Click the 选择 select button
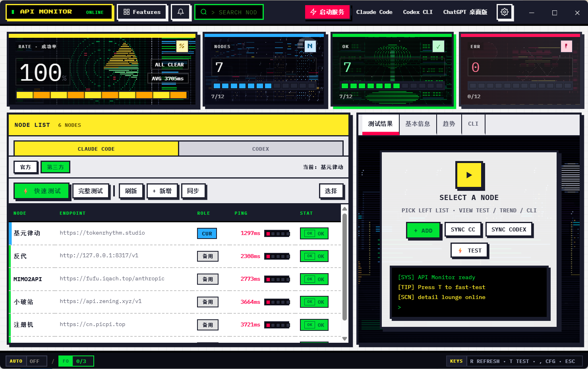Screen dimensions: 588x369 coord(331,191)
